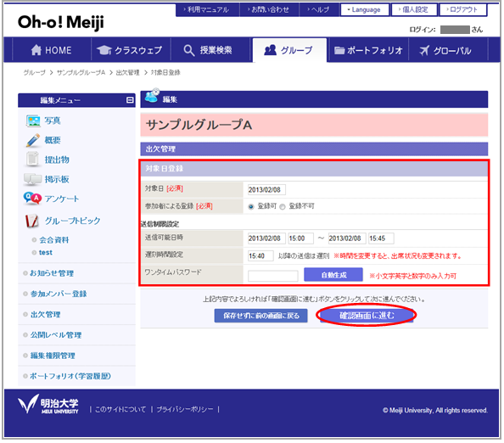Click the ログアウト button

click(463, 9)
